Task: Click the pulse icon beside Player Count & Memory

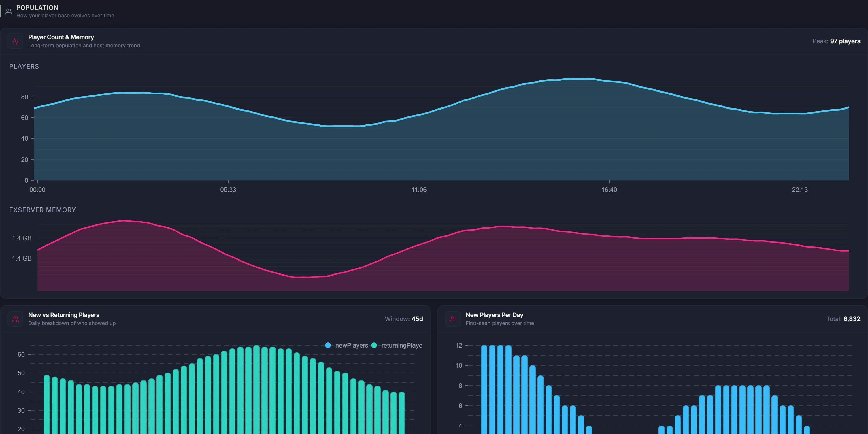Action: [16, 41]
